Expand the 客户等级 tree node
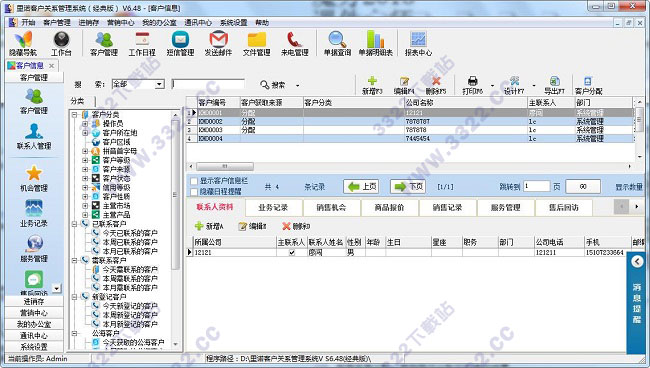Image resolution: width=650 pixels, height=368 pixels. pyautogui.click(x=85, y=160)
